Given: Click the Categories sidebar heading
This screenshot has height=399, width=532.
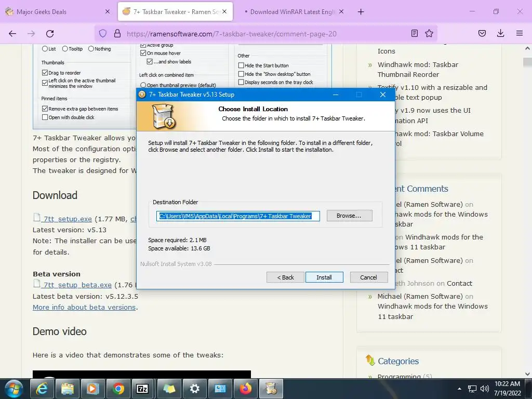Looking at the screenshot, I should coord(398,361).
